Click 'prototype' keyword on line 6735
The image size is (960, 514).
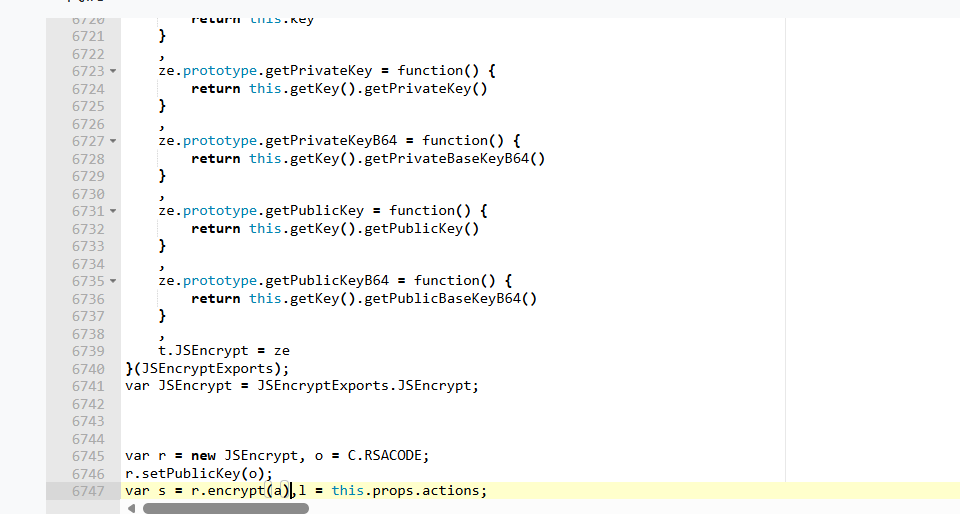(220, 281)
